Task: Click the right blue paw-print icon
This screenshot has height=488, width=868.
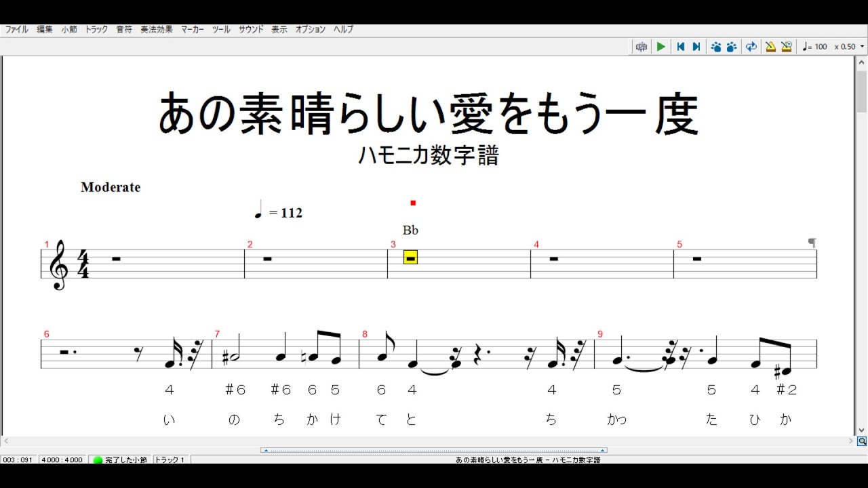Action: point(732,47)
